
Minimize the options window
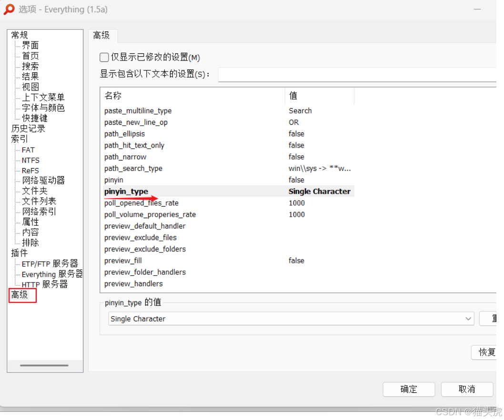[x=477, y=10]
